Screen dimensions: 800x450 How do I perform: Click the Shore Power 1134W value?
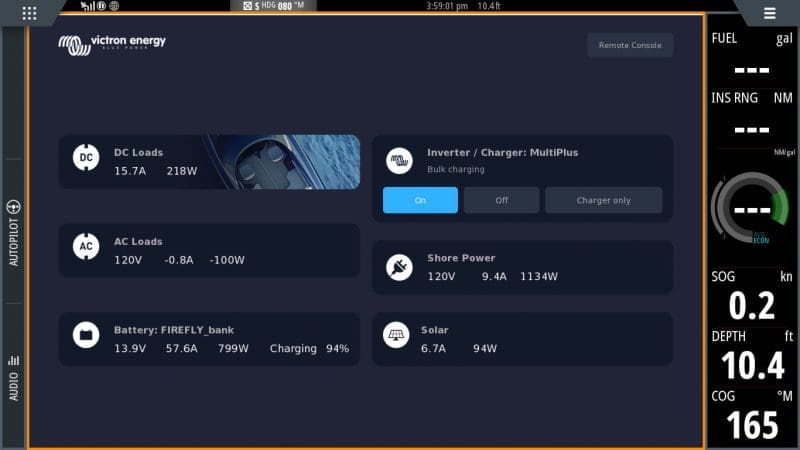pos(539,276)
